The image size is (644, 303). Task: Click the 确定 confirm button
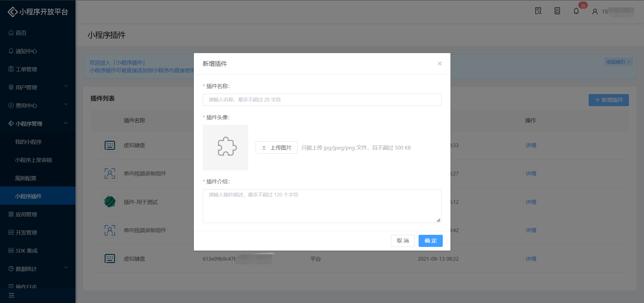tap(430, 241)
